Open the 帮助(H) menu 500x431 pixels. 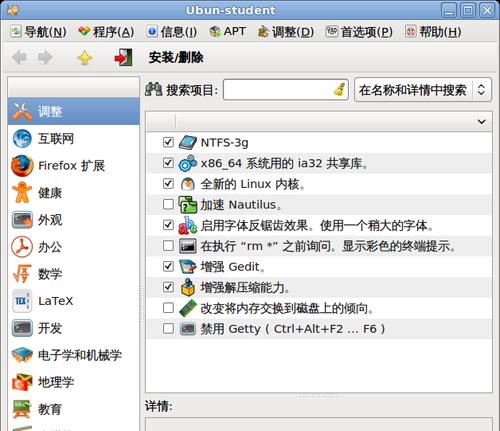point(433,32)
